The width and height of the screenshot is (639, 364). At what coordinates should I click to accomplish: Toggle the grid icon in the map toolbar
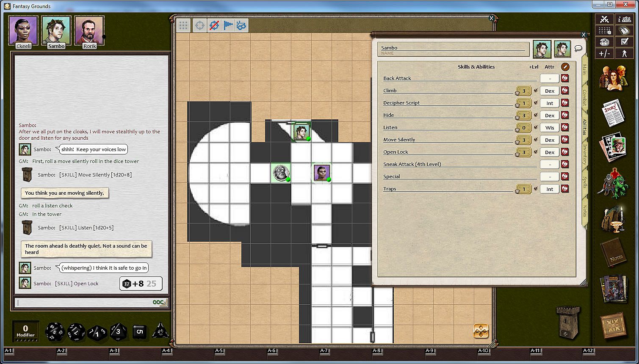[183, 25]
